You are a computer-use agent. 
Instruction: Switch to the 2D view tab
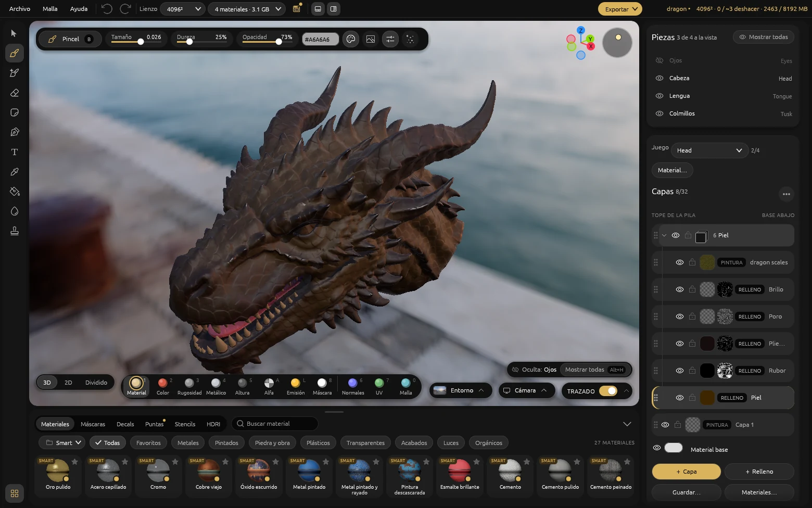point(68,383)
